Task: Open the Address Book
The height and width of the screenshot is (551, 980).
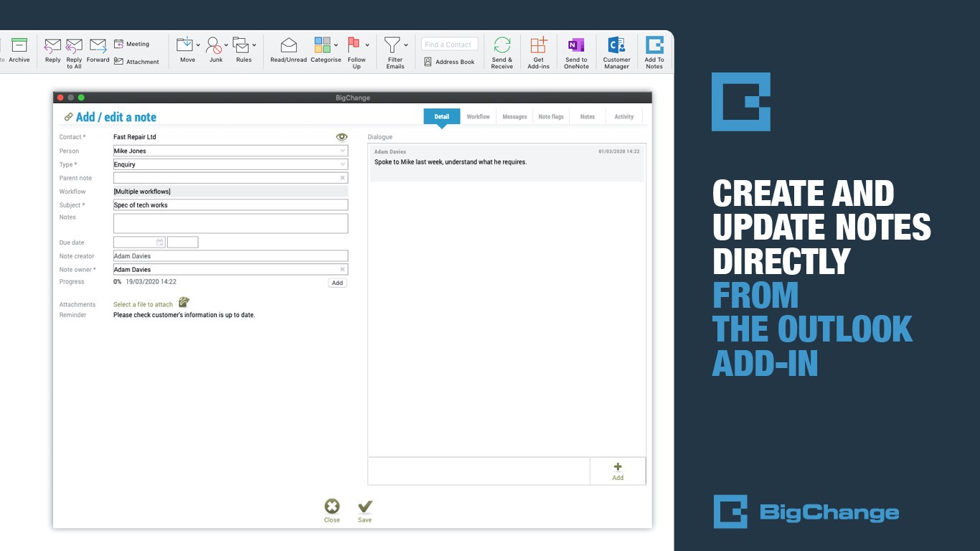Action: [x=449, y=62]
